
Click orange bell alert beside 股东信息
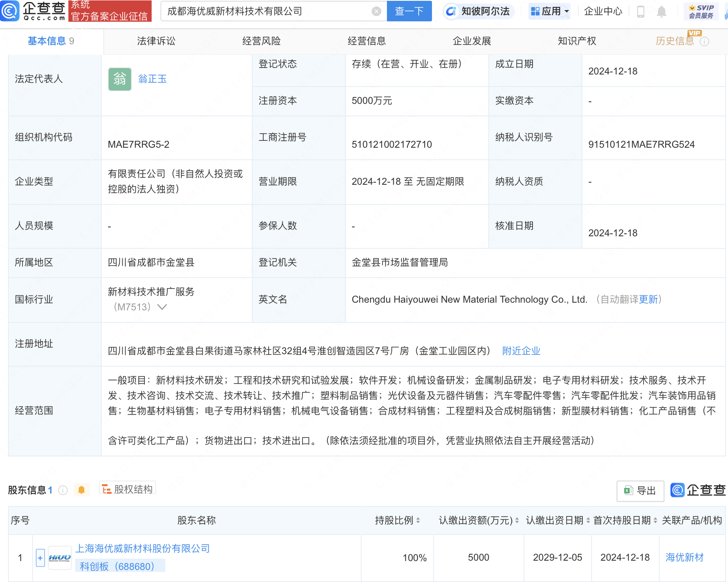pos(82,489)
